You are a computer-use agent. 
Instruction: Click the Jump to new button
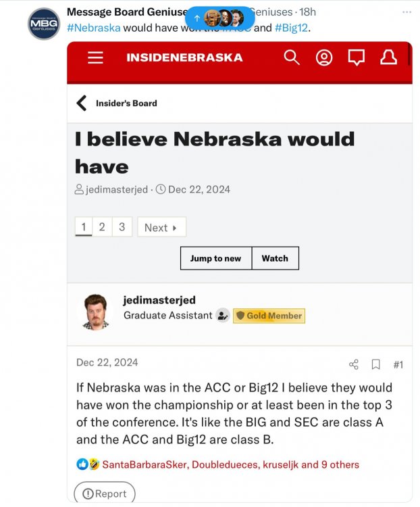pyautogui.click(x=215, y=258)
